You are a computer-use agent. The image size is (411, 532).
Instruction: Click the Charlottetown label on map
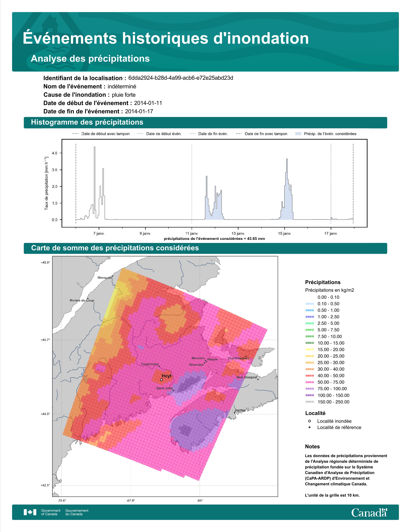(x=238, y=358)
